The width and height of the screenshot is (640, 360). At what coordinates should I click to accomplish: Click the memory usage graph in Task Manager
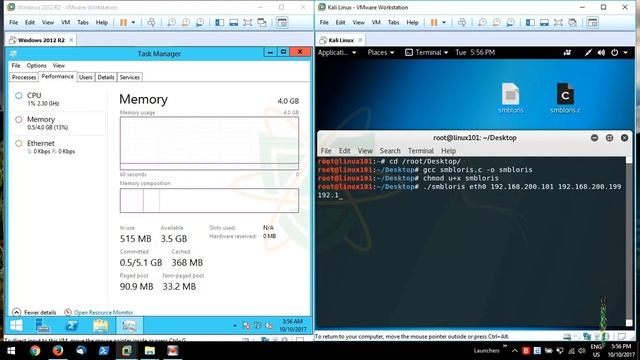(x=209, y=143)
